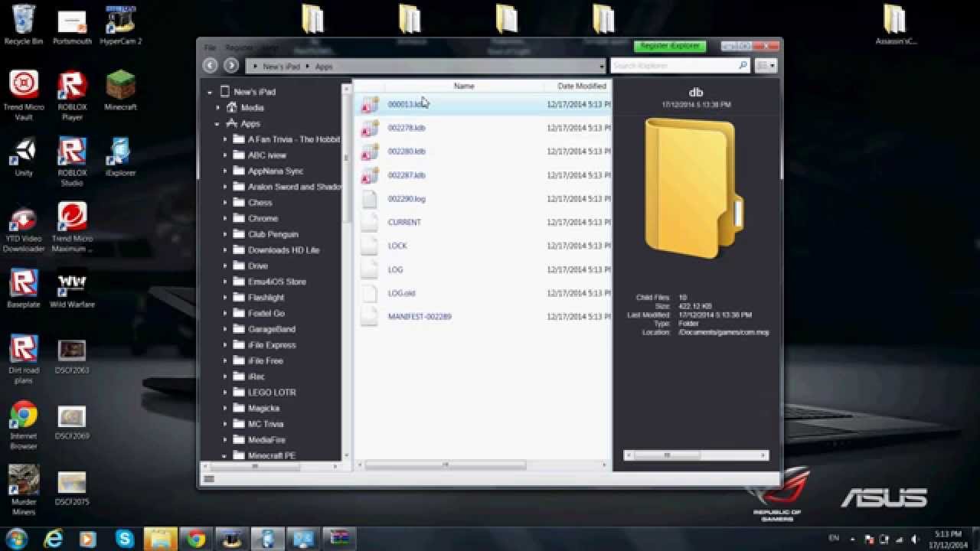
Task: Select the 002287.ldb file icon
Action: 370,175
